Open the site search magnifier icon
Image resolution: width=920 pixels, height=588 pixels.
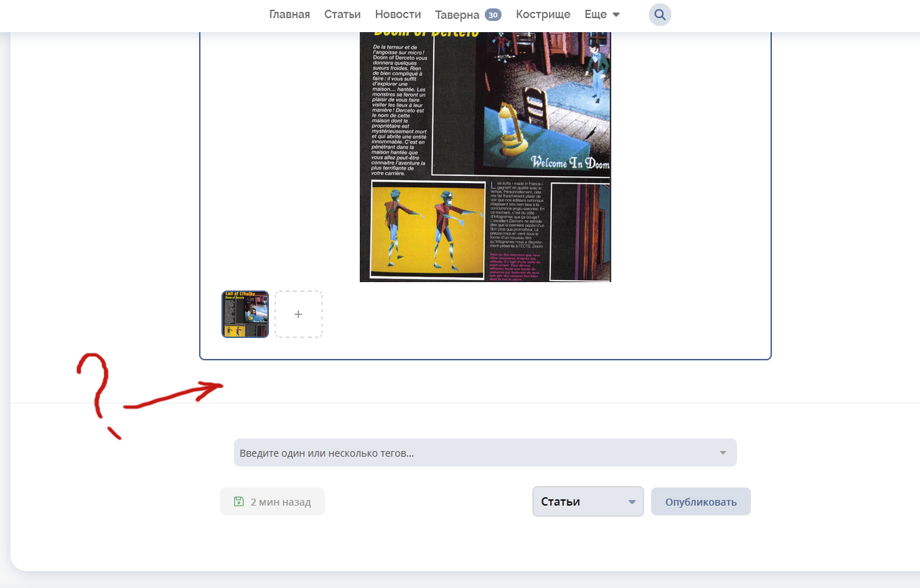pyautogui.click(x=660, y=15)
